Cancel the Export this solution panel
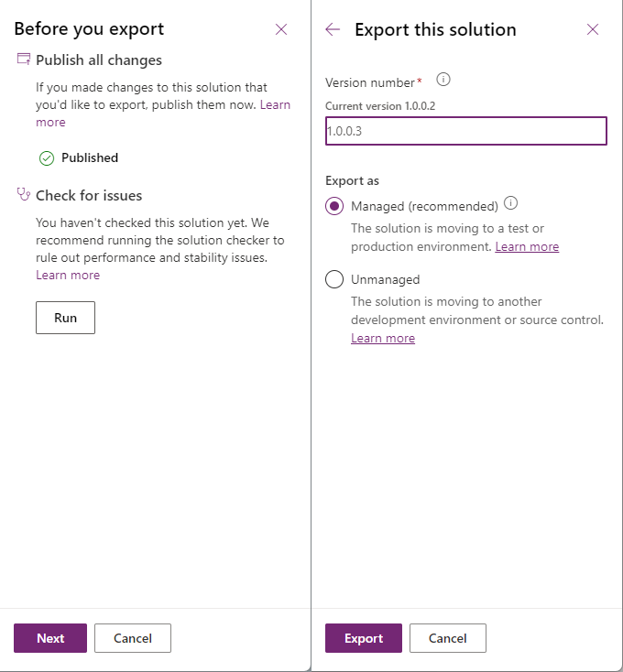 coord(447,638)
